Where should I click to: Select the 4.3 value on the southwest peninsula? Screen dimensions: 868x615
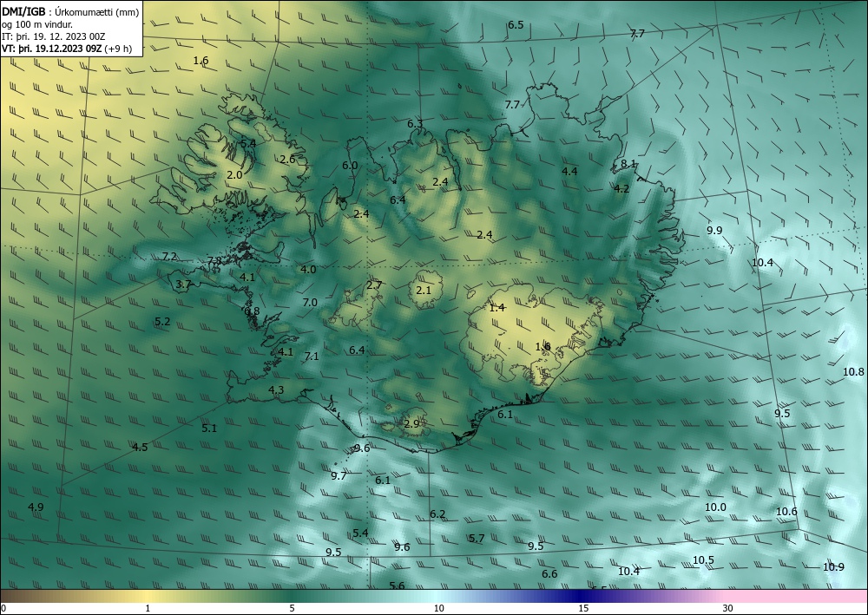(x=276, y=390)
